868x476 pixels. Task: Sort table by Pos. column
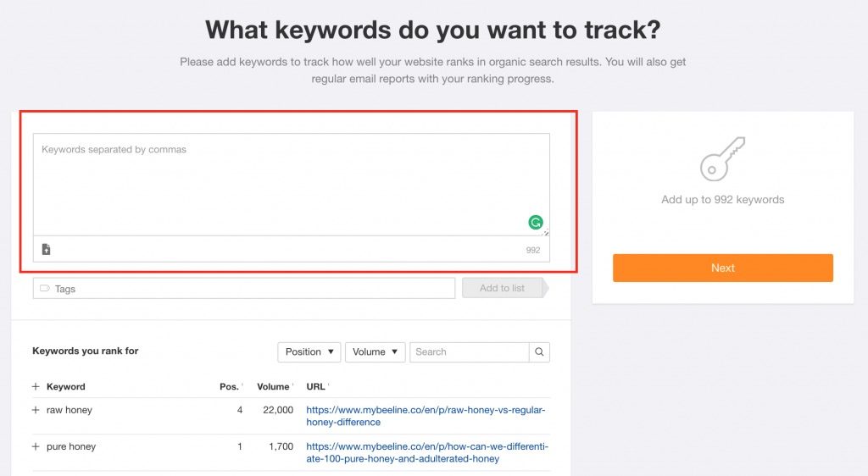pos(230,387)
